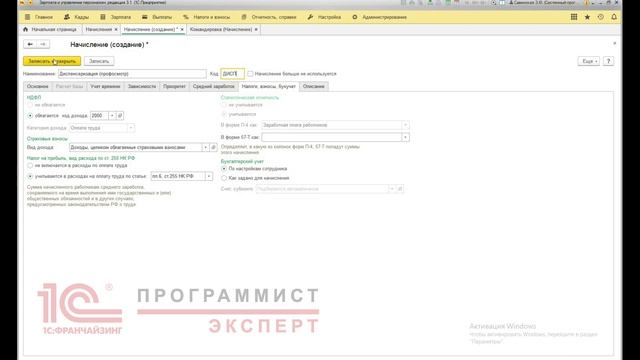Expand the 'ст.255 НК РФ' article dropdown
Viewport: 640px width, 360px height.
(x=209, y=176)
